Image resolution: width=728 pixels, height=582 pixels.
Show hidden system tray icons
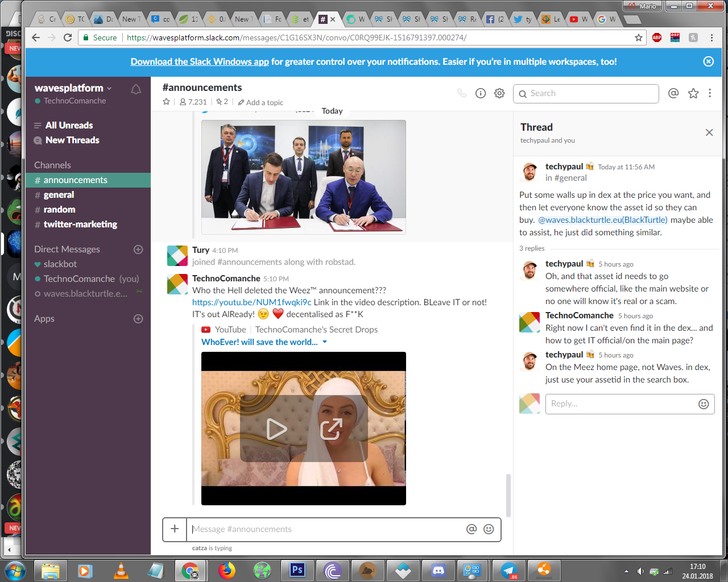(x=626, y=571)
